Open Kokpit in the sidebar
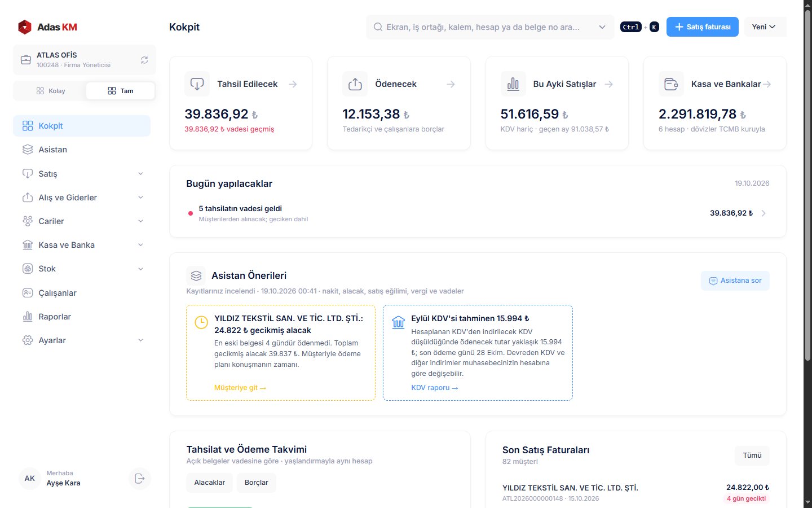The height and width of the screenshot is (508, 812). coord(82,126)
